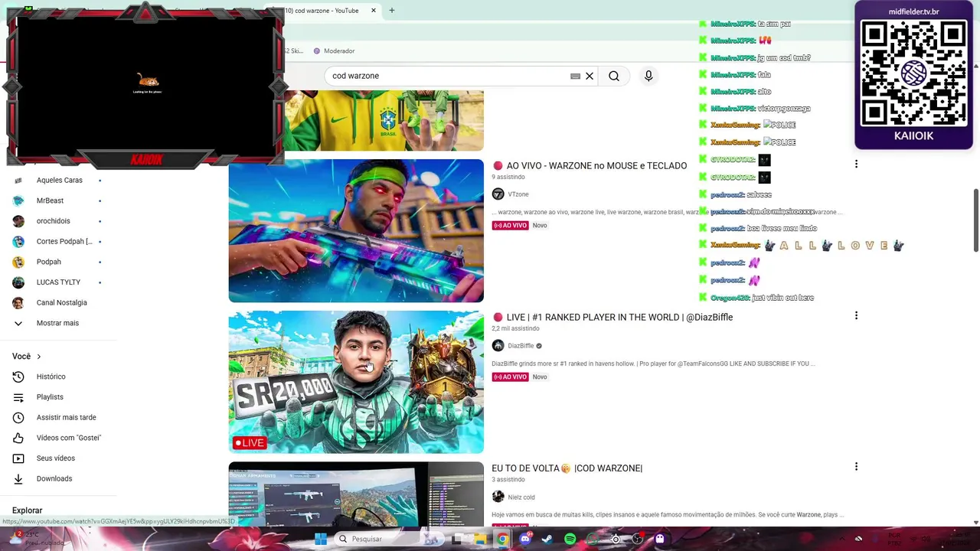Click the AO VIVO badge under DiazBiffle video
The height and width of the screenshot is (551, 980).
tap(510, 377)
